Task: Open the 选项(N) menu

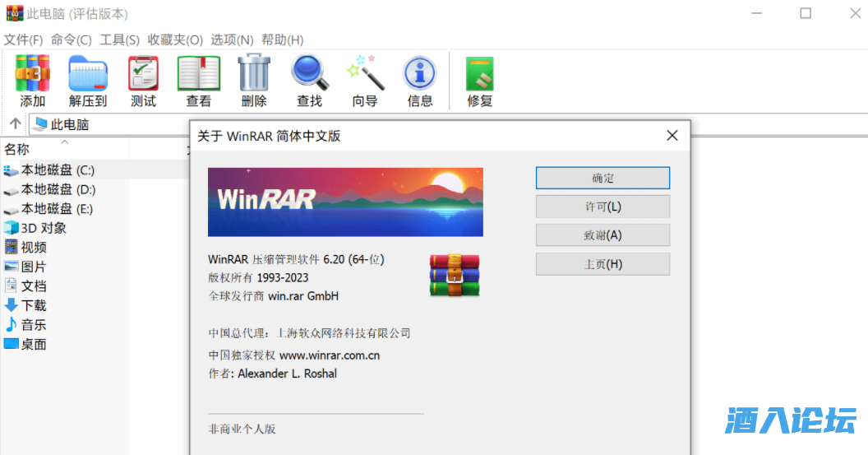Action: [x=232, y=39]
